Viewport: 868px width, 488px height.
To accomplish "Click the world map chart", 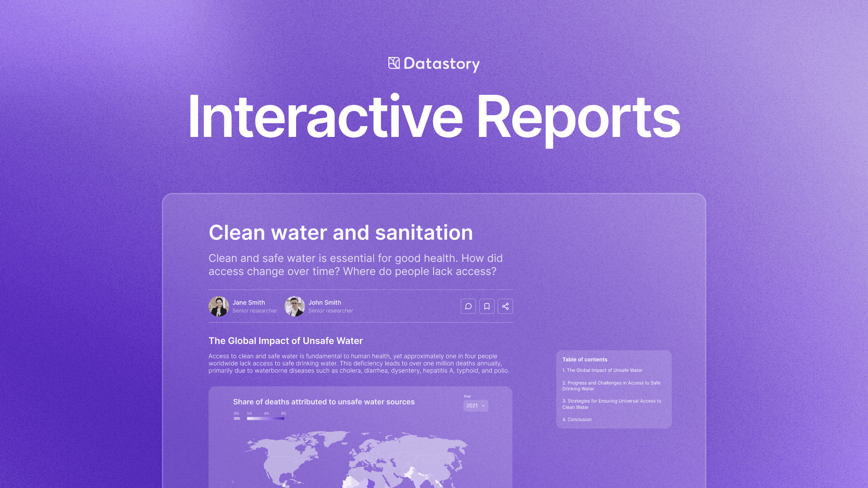I will click(357, 459).
